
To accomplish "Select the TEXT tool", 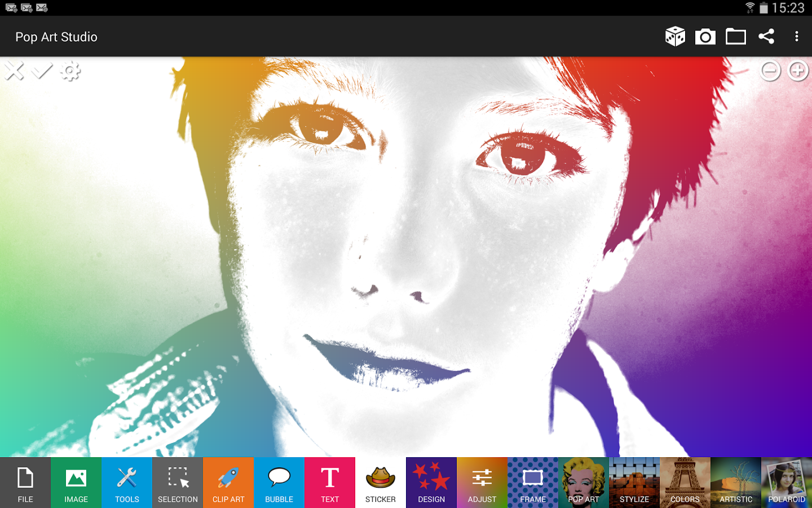I will (330, 483).
